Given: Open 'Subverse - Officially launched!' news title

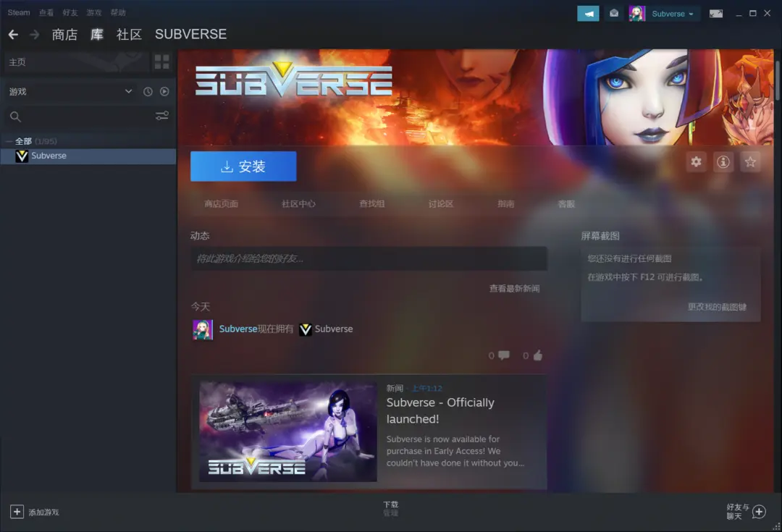Looking at the screenshot, I should [440, 410].
